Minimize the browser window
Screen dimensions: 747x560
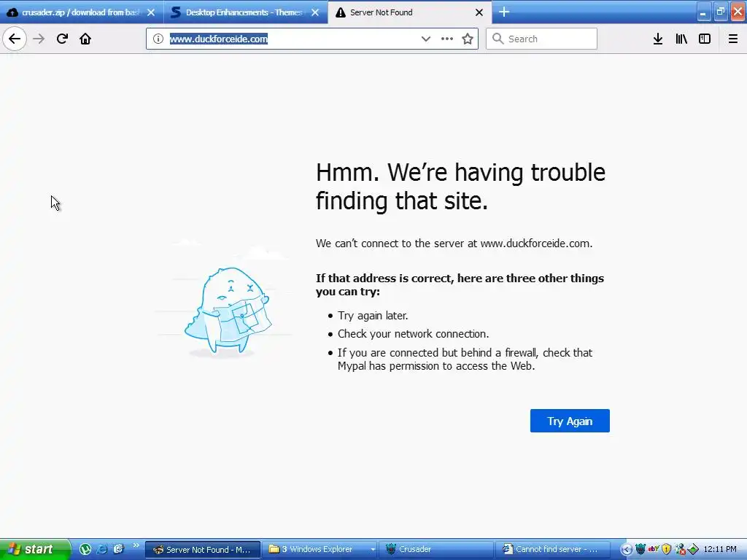703,12
